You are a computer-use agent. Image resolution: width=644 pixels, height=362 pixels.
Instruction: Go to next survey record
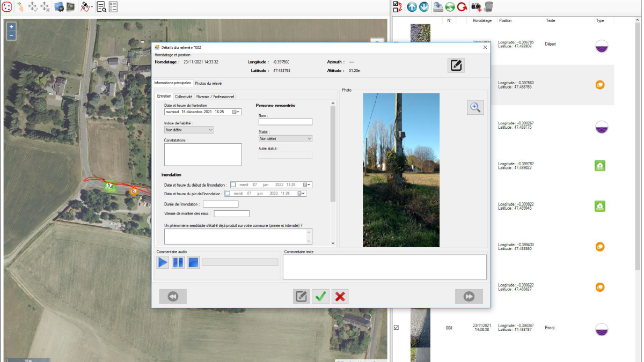point(469,297)
